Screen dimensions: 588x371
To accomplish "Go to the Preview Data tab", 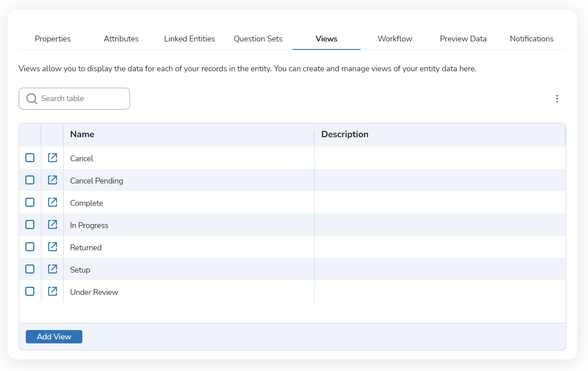I will point(463,39).
